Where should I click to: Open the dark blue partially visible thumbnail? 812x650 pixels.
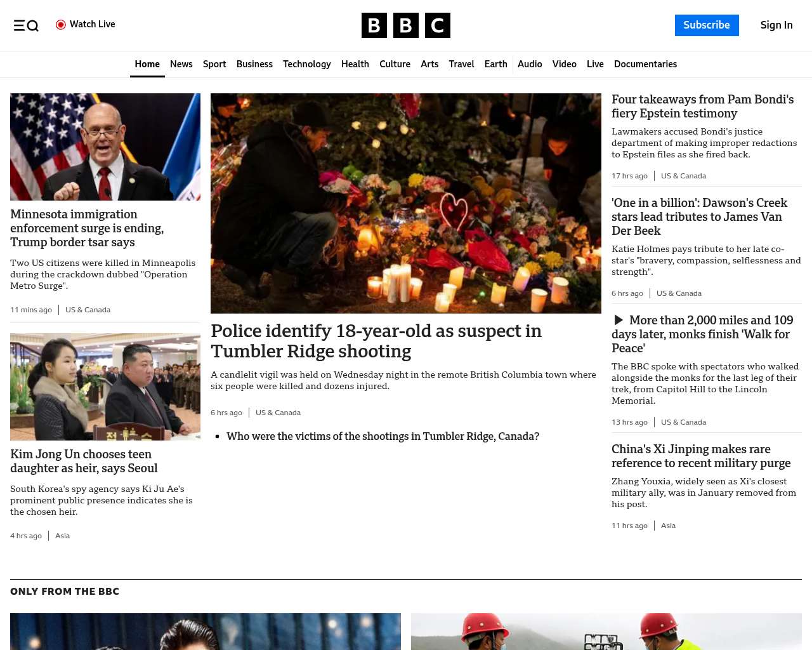tap(206, 632)
